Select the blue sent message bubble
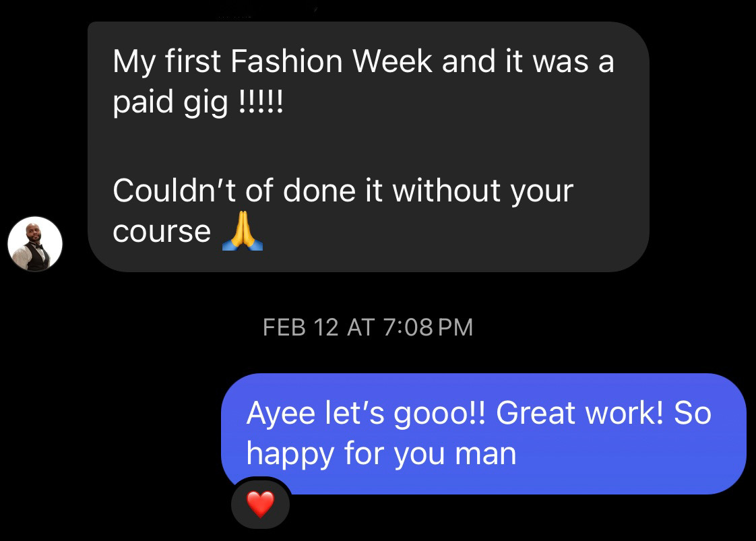This screenshot has width=756, height=541. click(484, 433)
